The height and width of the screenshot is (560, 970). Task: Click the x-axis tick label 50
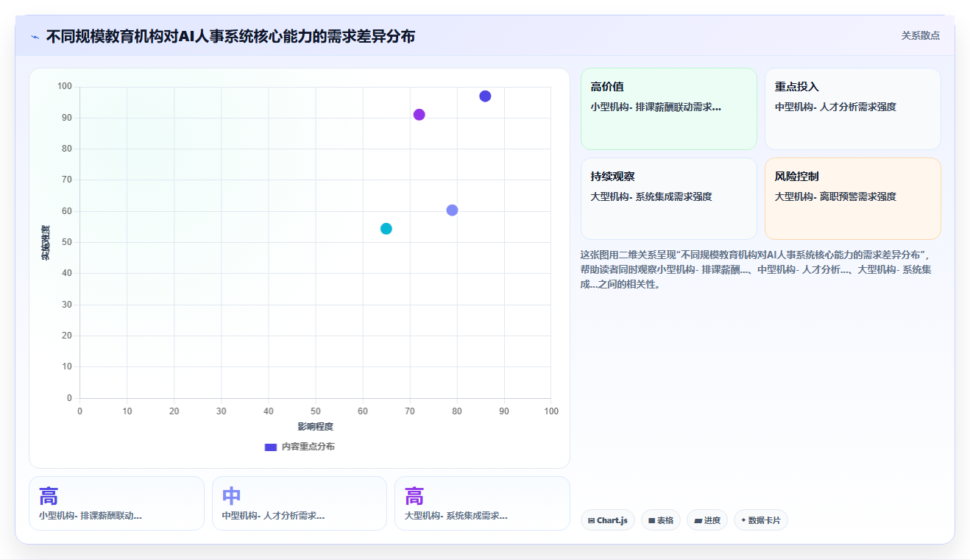(x=316, y=411)
